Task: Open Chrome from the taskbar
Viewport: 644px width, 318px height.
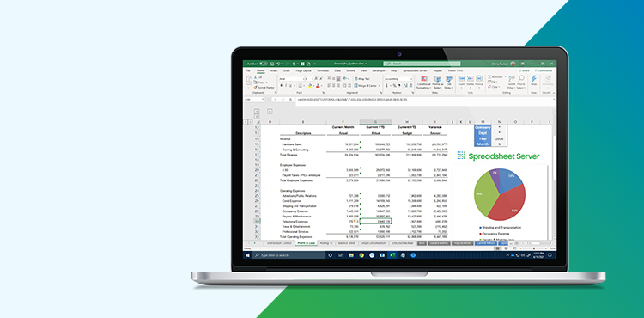Action: click(x=361, y=255)
